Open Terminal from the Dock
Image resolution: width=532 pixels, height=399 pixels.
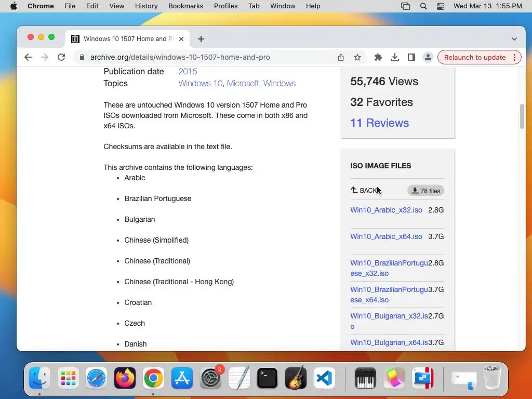268,378
